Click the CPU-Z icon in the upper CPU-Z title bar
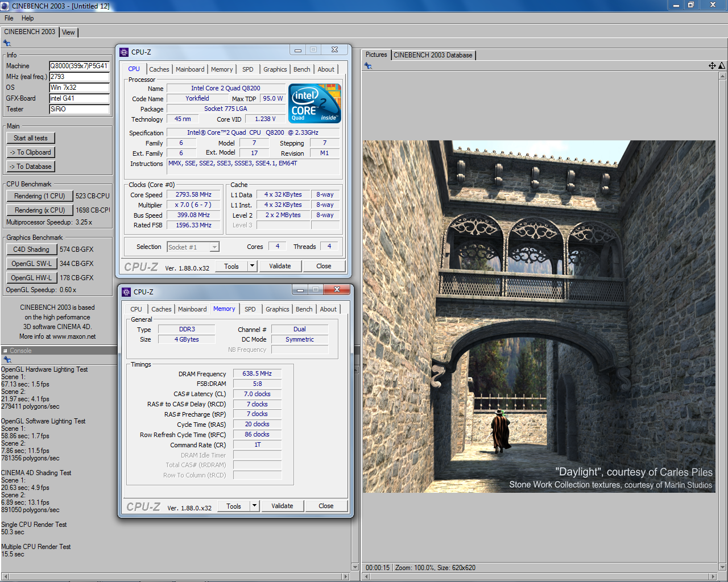This screenshot has width=728, height=582. tap(124, 52)
